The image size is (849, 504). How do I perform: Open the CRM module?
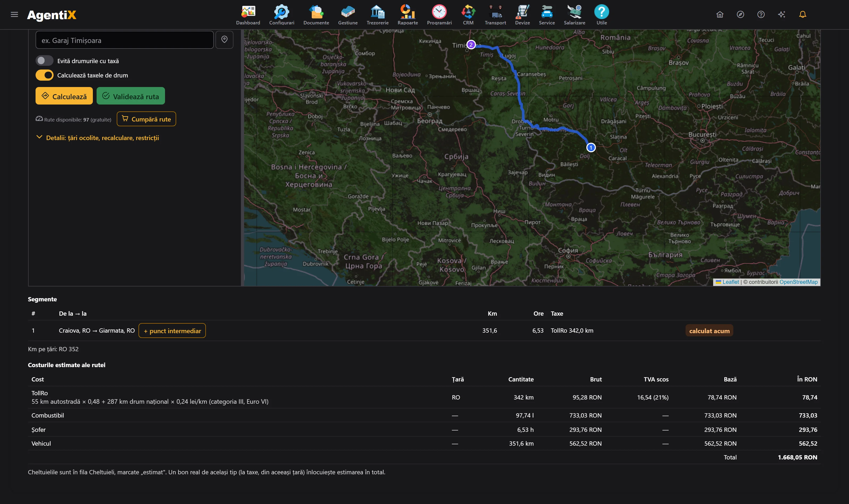pos(468,15)
